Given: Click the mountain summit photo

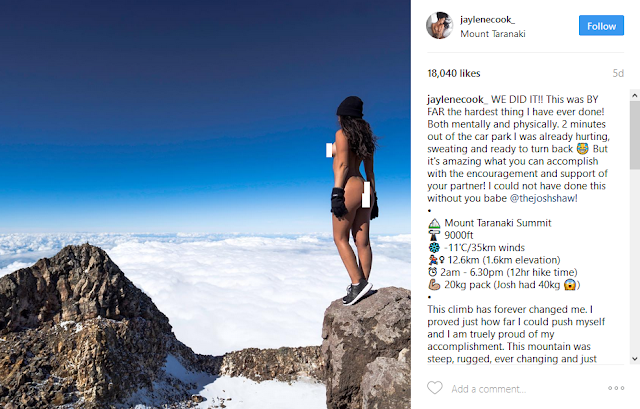Looking at the screenshot, I should coord(205,204).
